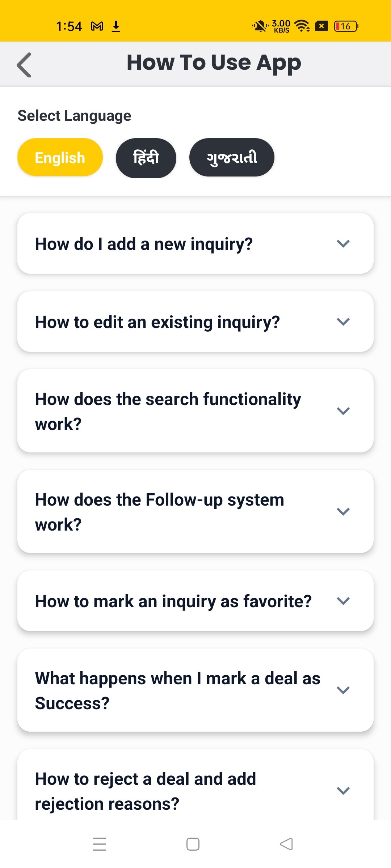The height and width of the screenshot is (868, 391).
Task: Tap the Wi-Fi icon in the status bar
Action: coord(302,26)
